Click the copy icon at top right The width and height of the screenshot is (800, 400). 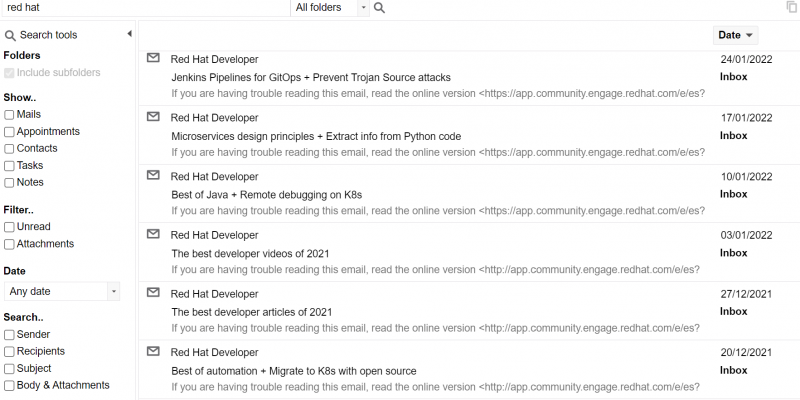[x=792, y=7]
